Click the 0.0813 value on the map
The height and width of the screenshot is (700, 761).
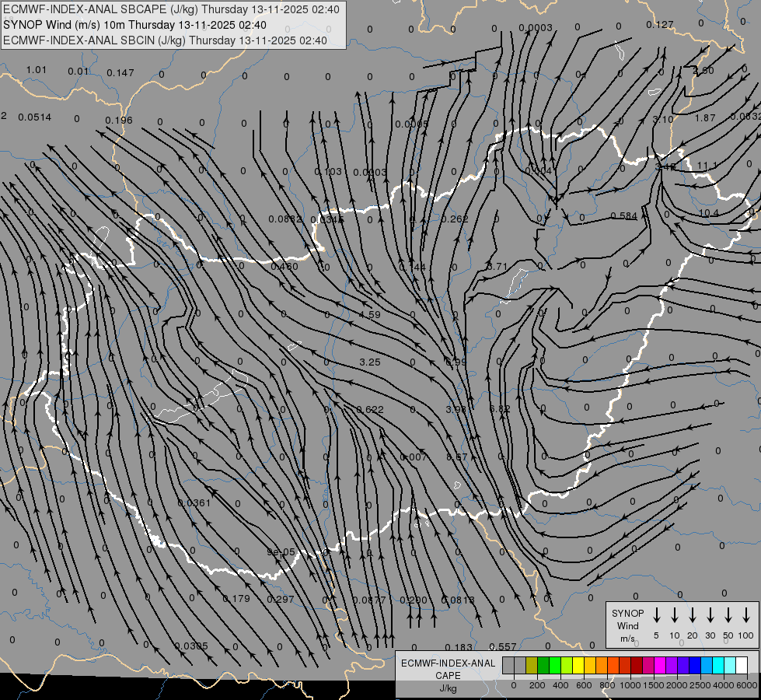click(x=458, y=600)
